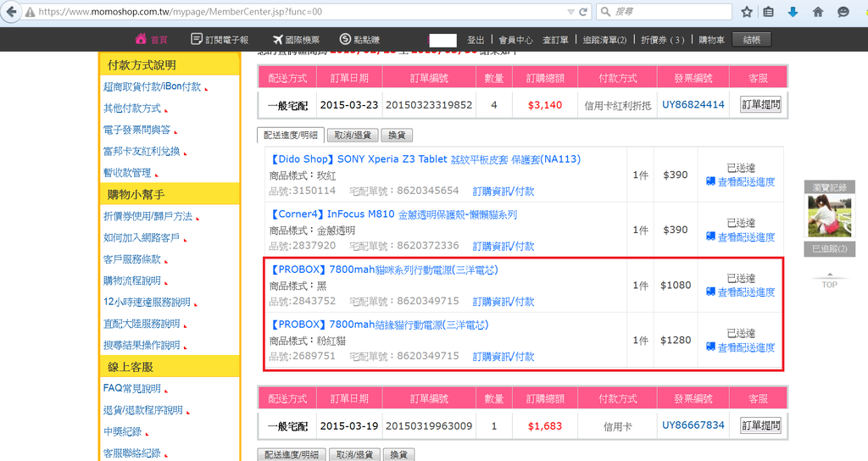This screenshot has width=868, height=461.
Task: Select 取消/退貨 tab of 03-19 order
Action: point(354,454)
